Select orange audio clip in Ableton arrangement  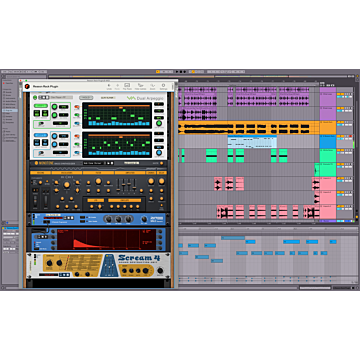248,128
